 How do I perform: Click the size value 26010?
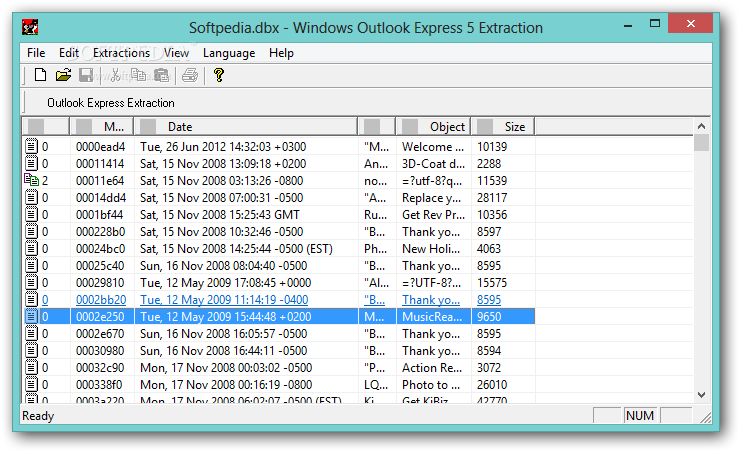click(x=492, y=385)
